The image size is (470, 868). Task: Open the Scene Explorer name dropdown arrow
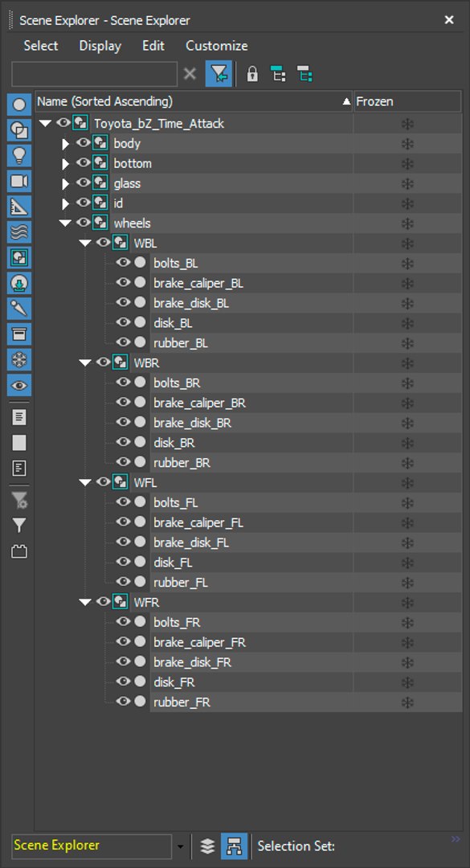tap(181, 846)
